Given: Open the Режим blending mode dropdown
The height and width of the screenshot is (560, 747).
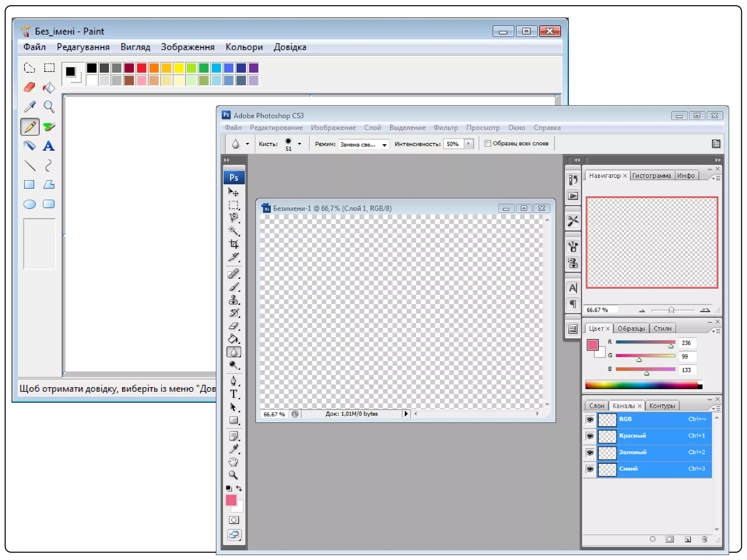Looking at the screenshot, I should point(363,144).
